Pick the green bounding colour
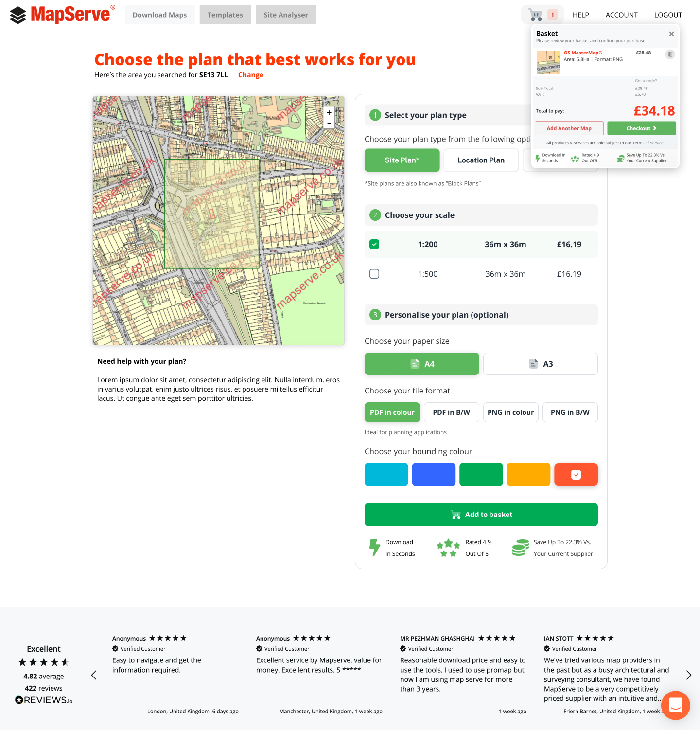700x730 pixels. pos(481,475)
